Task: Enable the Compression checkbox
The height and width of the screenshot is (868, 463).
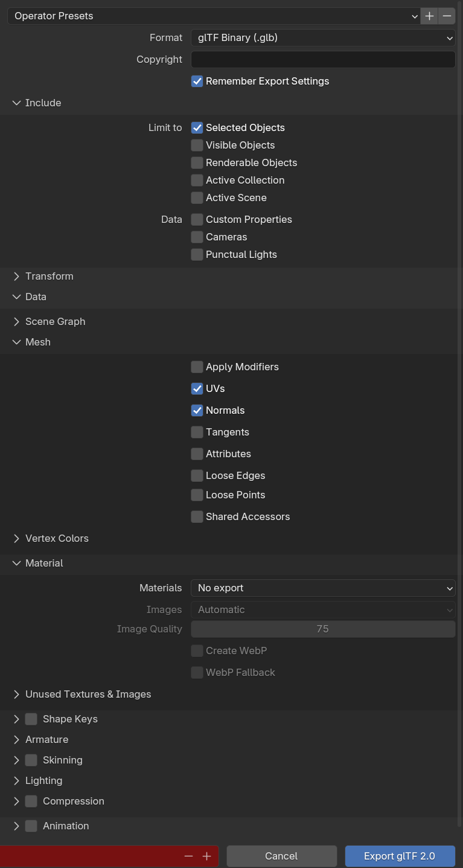Action: [31, 801]
